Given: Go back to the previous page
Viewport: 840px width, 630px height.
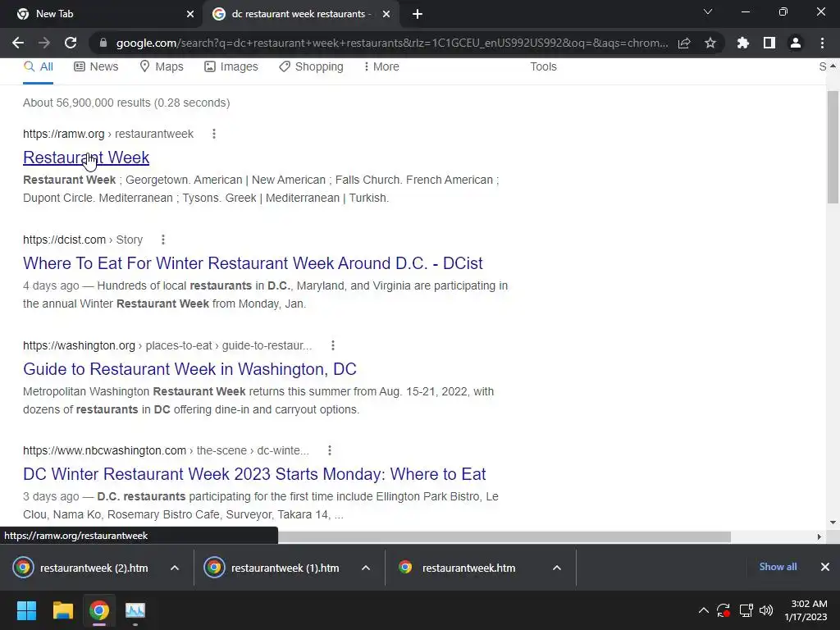Looking at the screenshot, I should click(18, 43).
